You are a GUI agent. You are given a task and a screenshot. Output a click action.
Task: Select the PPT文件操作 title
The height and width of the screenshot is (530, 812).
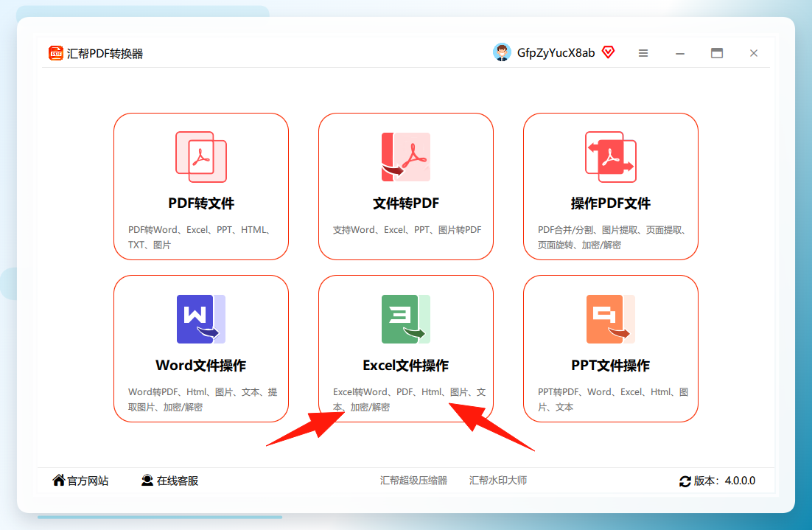(611, 365)
